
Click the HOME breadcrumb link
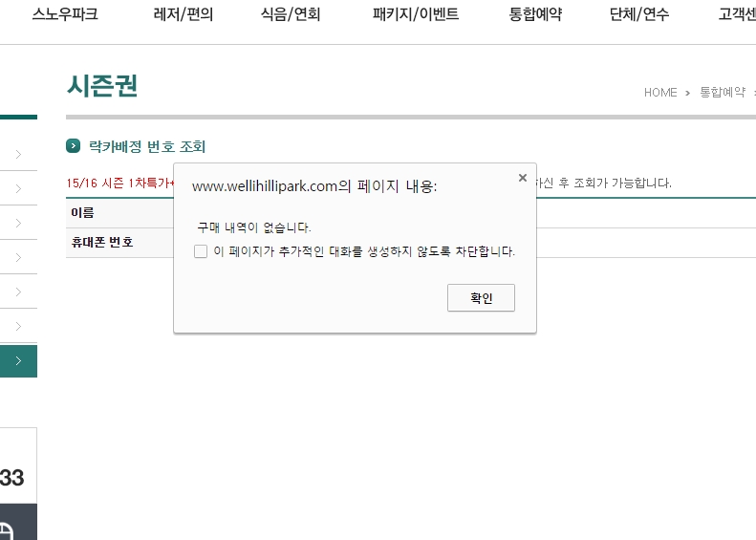(660, 93)
